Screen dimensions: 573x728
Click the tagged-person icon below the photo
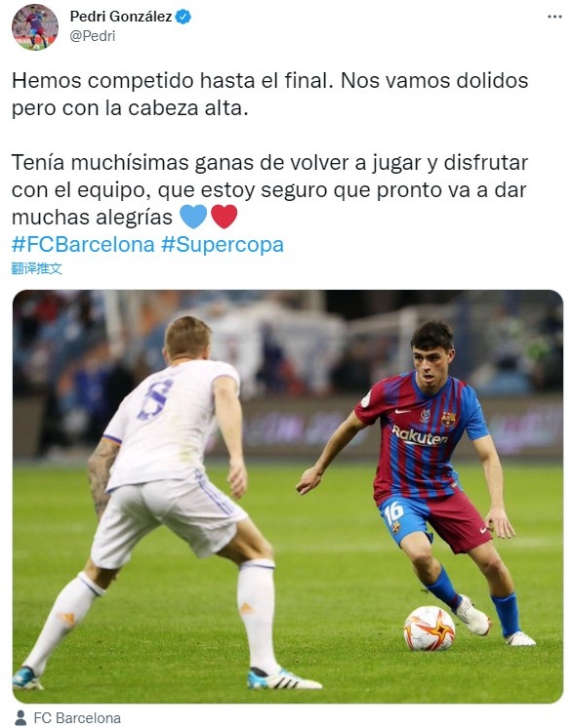20,718
